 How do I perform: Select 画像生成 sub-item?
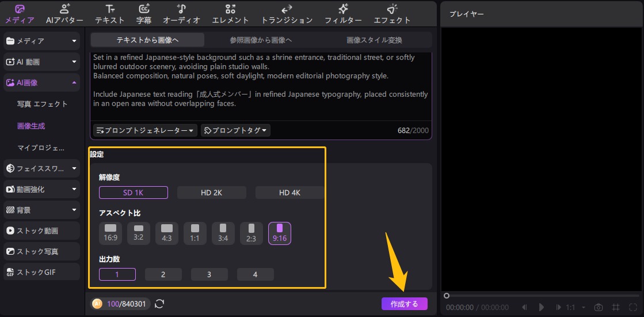click(31, 126)
